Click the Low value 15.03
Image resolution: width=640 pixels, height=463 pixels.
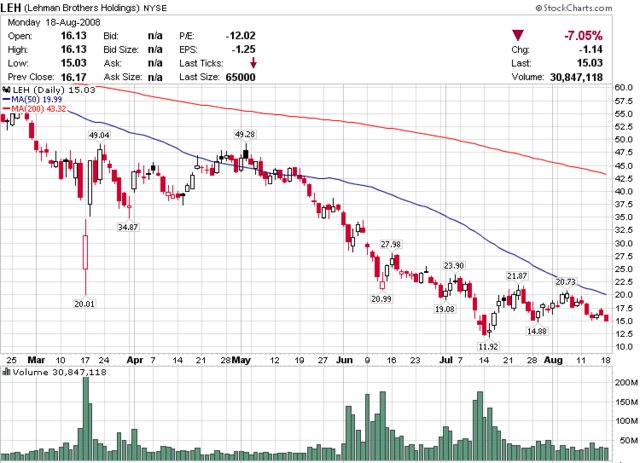(73, 63)
